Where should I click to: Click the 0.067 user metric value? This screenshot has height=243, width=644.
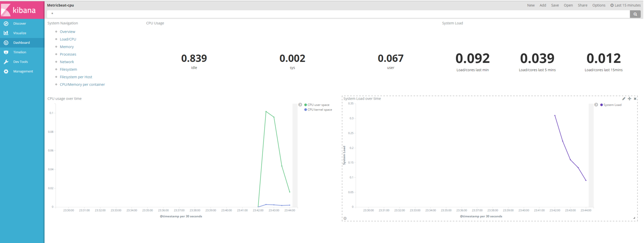click(x=391, y=58)
